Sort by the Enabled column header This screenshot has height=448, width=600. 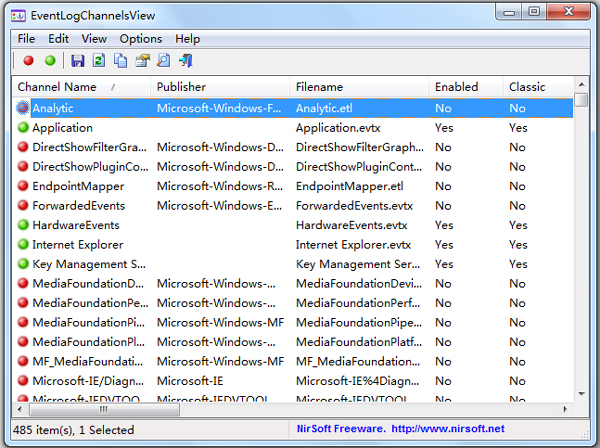click(466, 87)
